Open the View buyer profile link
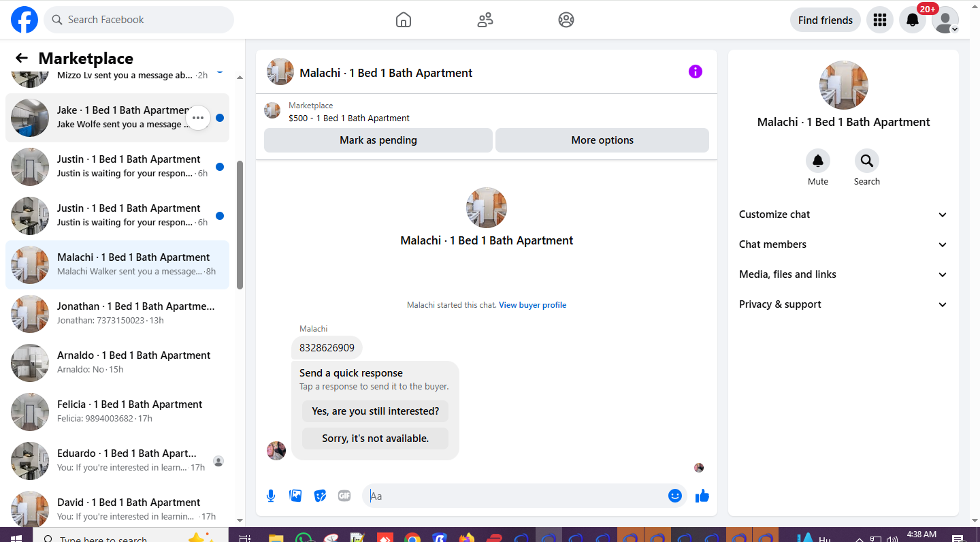 [x=532, y=305]
